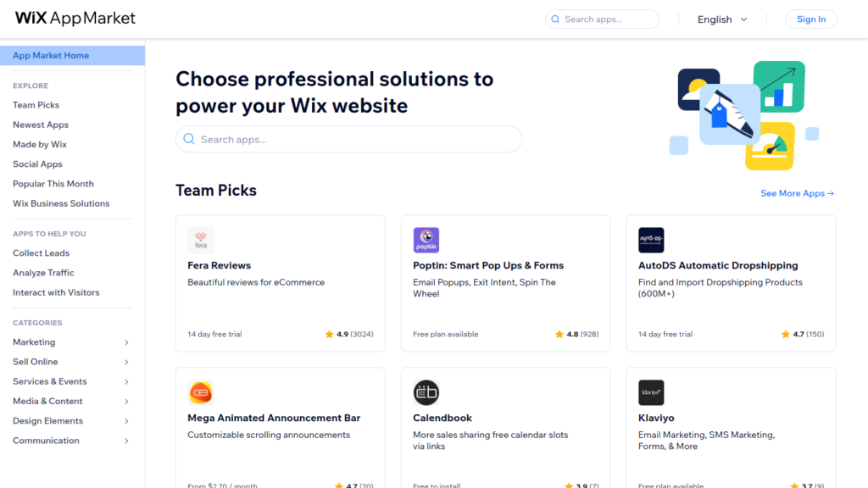Click 'Free plan available' on Poptin card

coord(446,334)
